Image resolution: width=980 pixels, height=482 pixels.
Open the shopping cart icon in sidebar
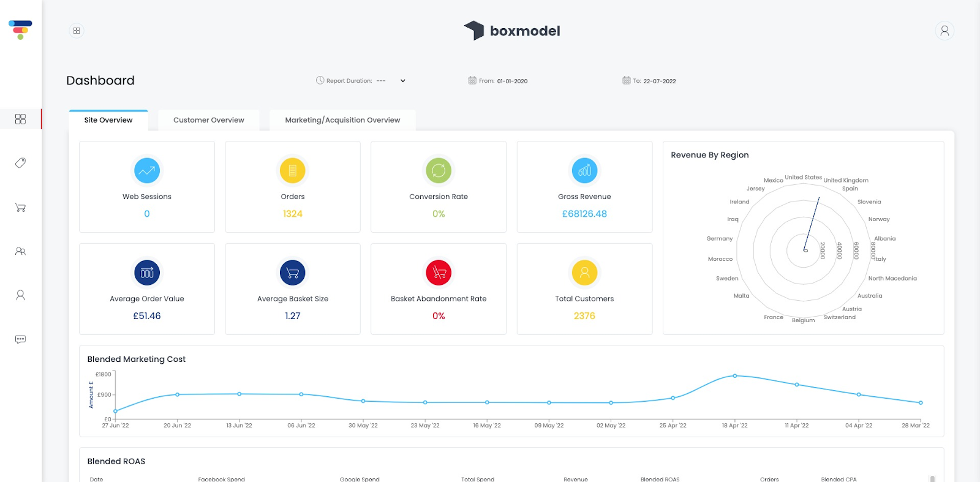20,208
